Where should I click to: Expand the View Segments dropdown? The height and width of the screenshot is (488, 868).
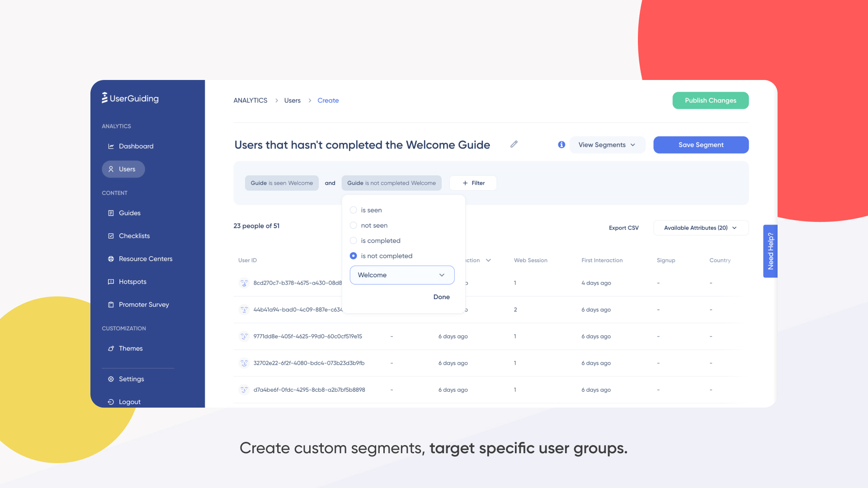pos(607,145)
